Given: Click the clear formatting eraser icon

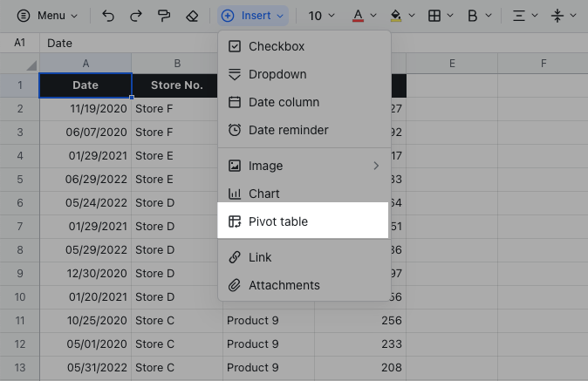Looking at the screenshot, I should tap(192, 16).
